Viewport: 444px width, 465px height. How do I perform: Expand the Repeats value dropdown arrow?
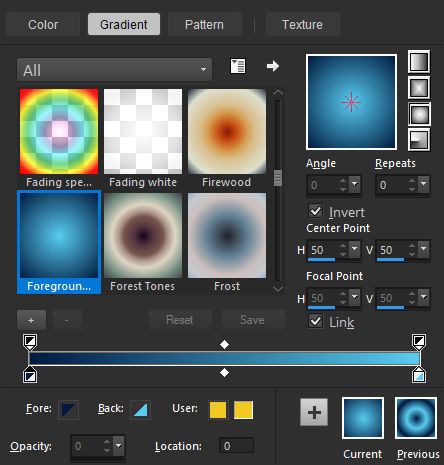pyautogui.click(x=423, y=184)
